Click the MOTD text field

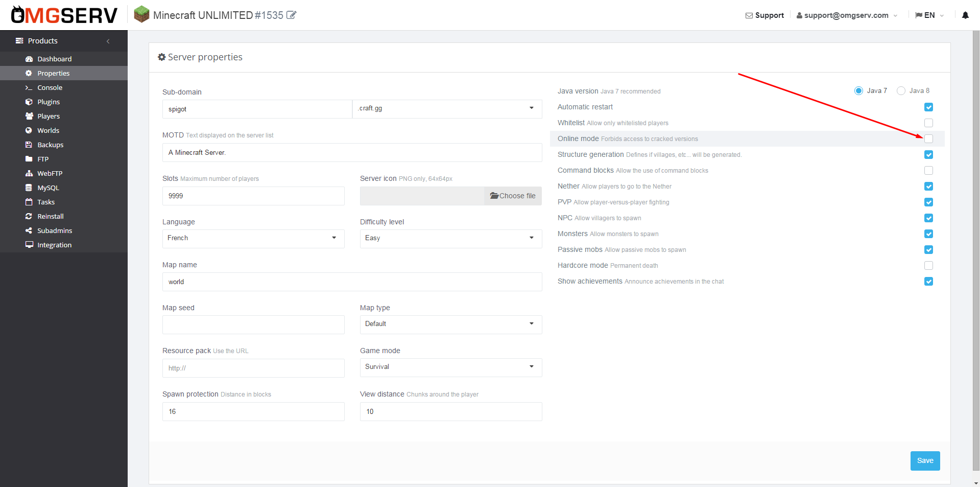pos(352,152)
